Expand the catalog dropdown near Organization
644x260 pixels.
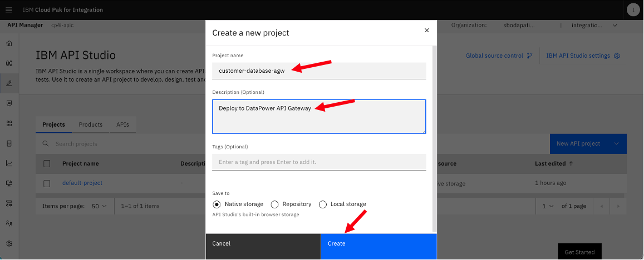coord(615,26)
